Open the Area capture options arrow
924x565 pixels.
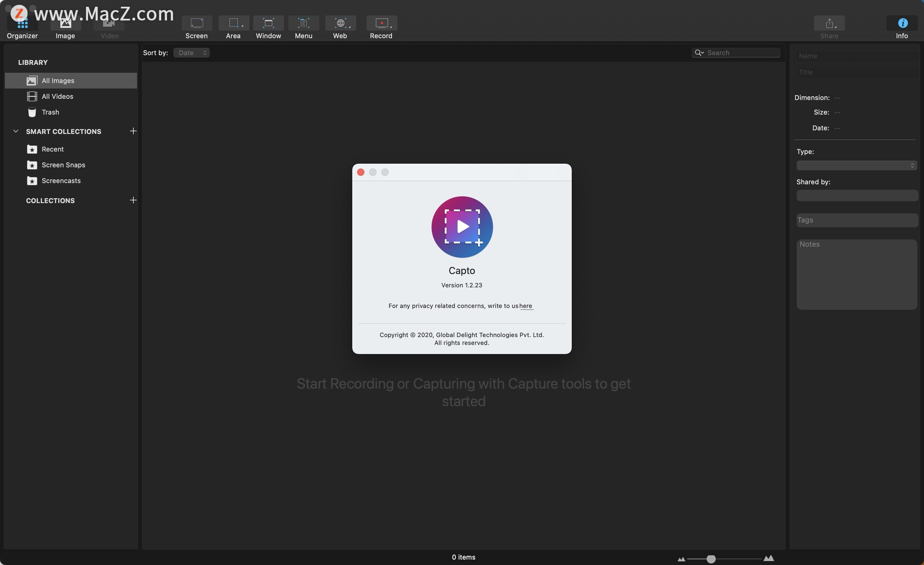click(242, 26)
